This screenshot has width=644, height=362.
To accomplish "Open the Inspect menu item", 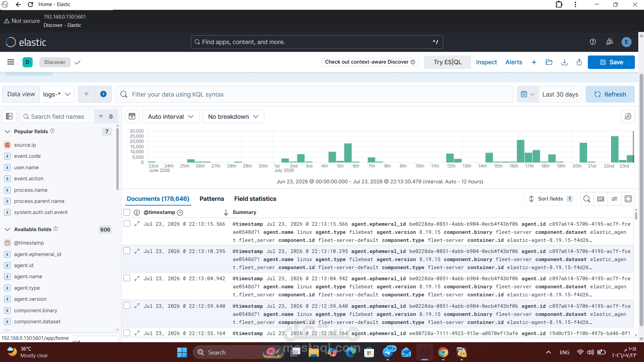I will point(486,62).
